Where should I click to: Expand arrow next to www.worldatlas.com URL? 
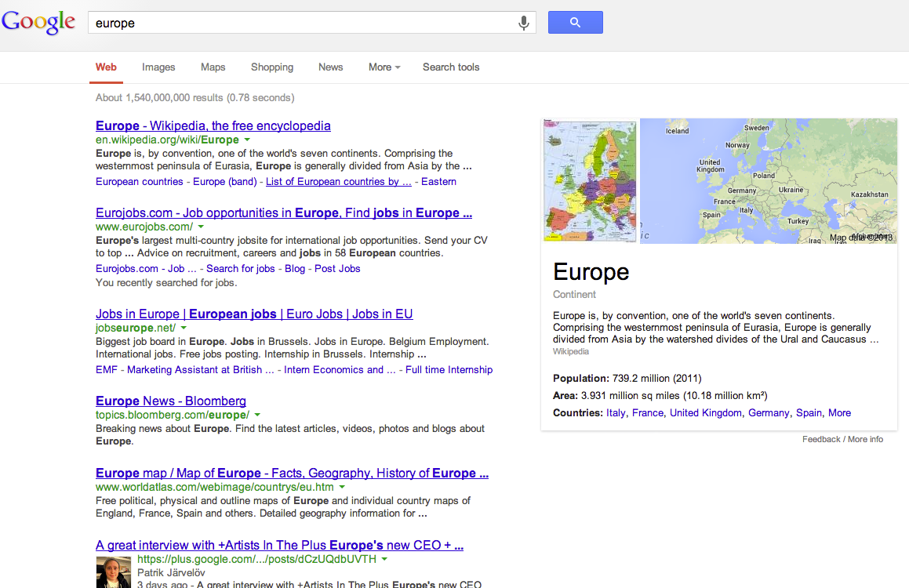click(x=342, y=487)
